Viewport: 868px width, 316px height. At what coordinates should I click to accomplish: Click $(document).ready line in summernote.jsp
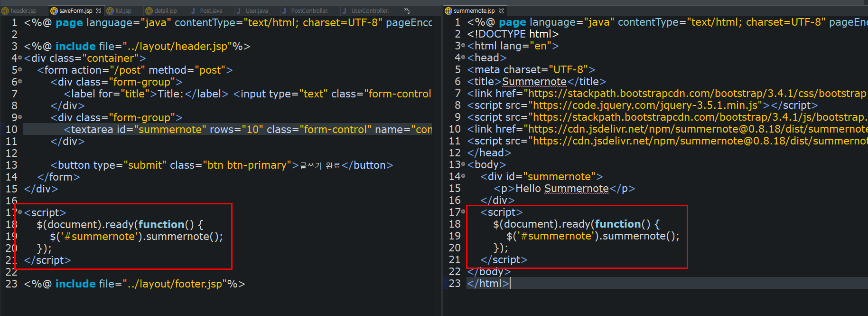point(576,224)
